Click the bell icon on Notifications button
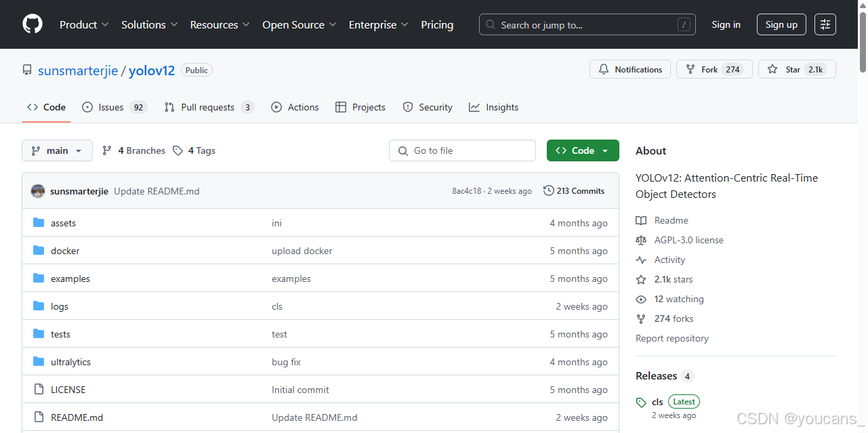Viewport: 868px width, 433px height. pos(604,69)
